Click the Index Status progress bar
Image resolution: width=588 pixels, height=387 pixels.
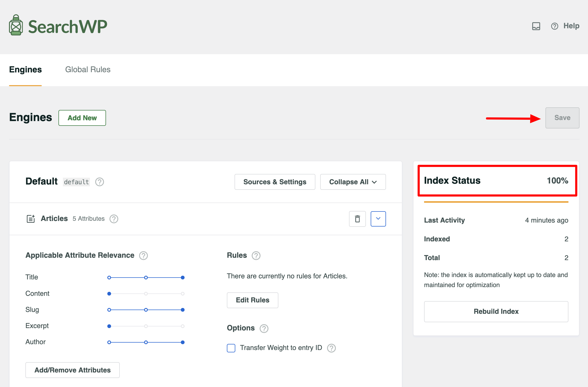click(x=496, y=202)
